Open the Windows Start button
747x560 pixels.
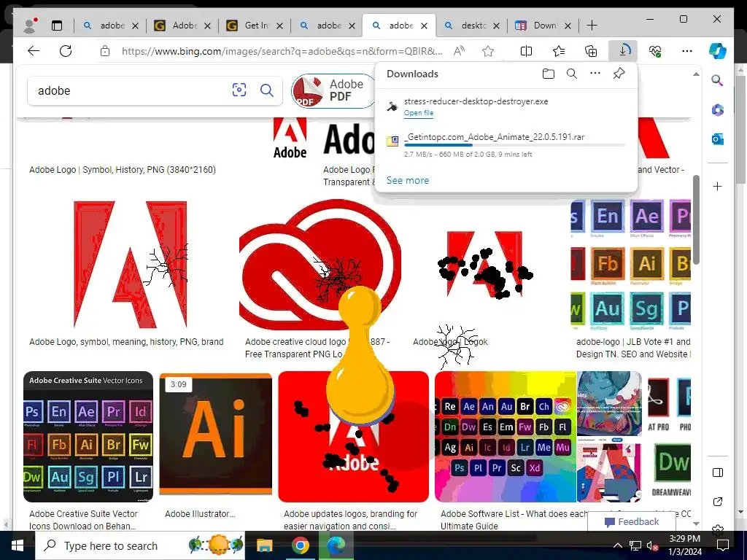click(18, 545)
